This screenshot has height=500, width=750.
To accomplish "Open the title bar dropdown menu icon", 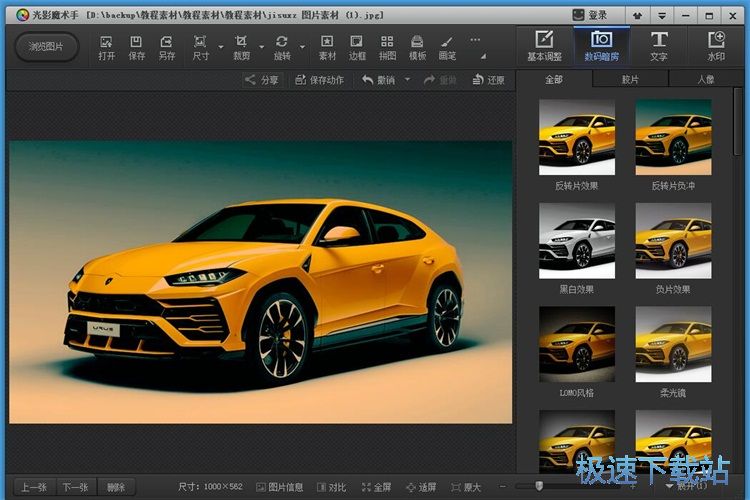I will [662, 16].
